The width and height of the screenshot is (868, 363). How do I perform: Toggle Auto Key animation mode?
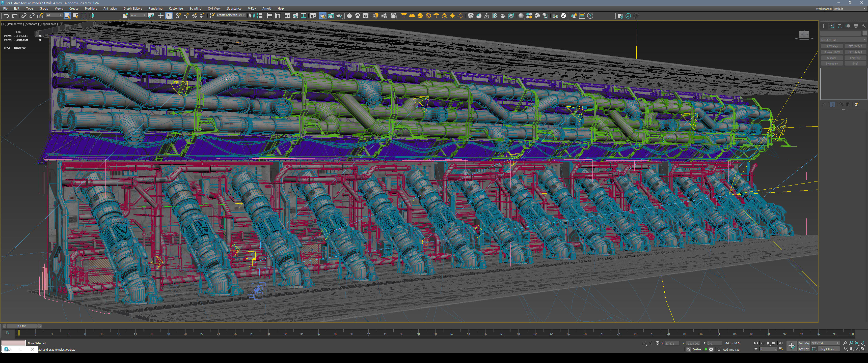pos(804,343)
